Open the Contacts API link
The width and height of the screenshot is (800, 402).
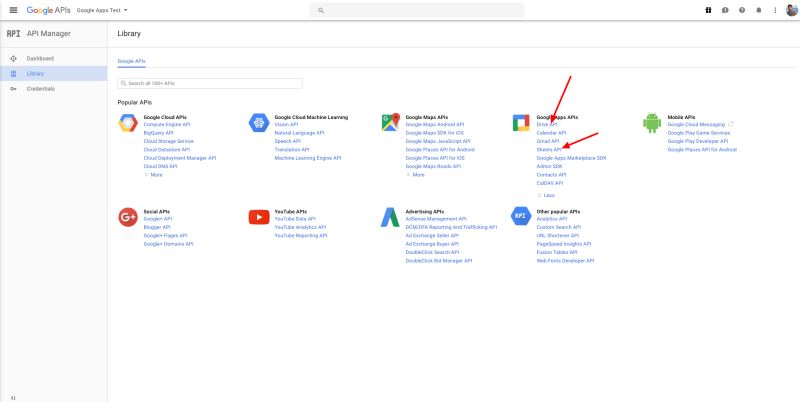[x=552, y=175]
